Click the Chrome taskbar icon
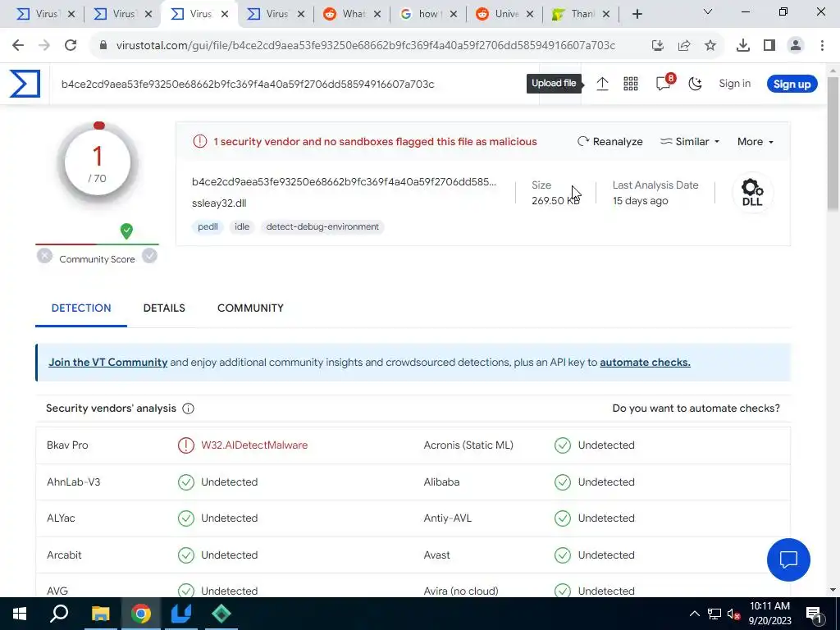 pos(140,614)
